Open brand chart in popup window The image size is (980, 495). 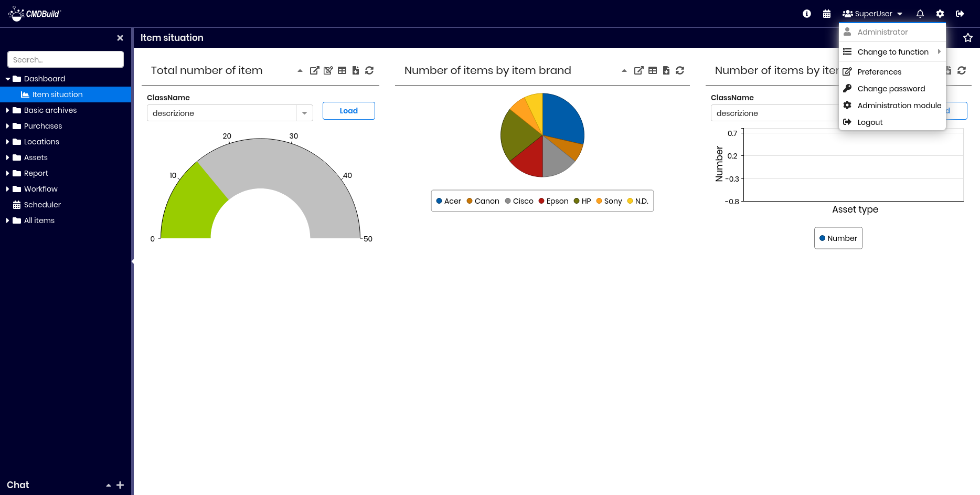(x=638, y=70)
